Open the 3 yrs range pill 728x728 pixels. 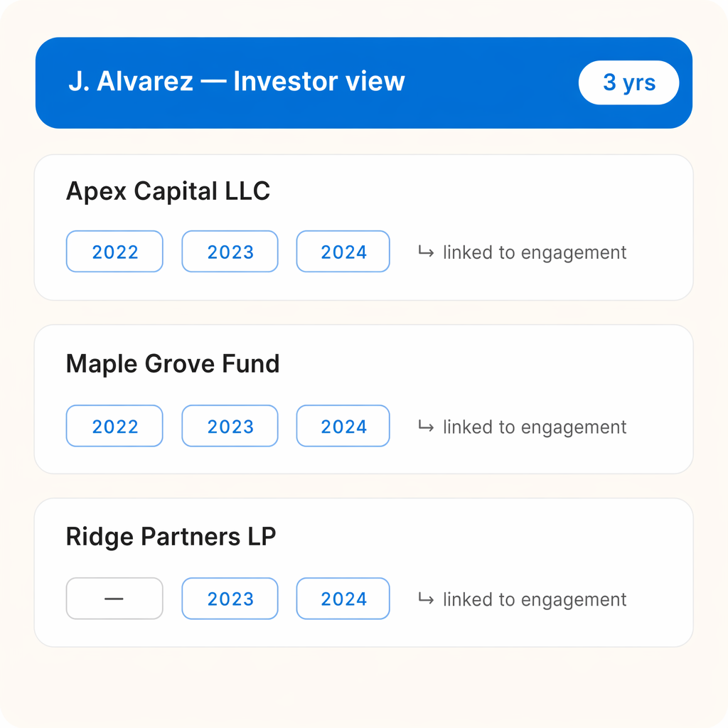click(x=628, y=82)
